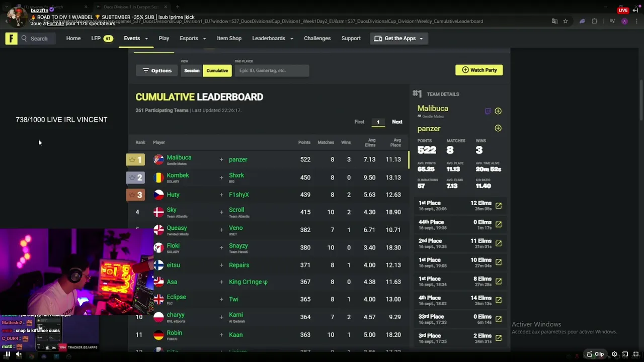
Task: Open King Cr1nge's player profile
Action: tap(248, 282)
